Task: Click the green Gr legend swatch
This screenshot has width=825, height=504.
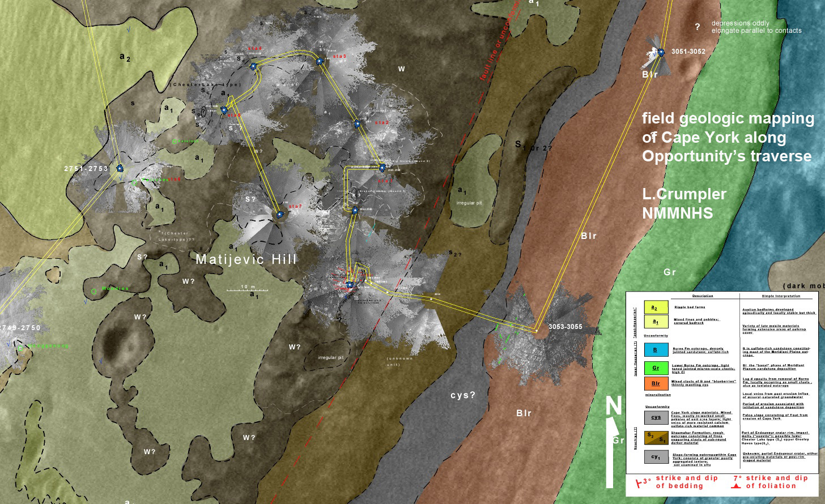Action: click(656, 368)
